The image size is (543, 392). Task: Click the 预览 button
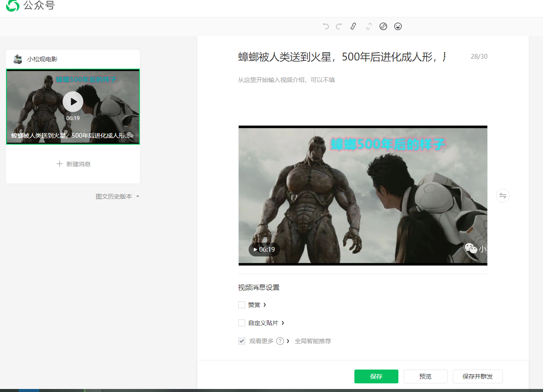tap(425, 376)
